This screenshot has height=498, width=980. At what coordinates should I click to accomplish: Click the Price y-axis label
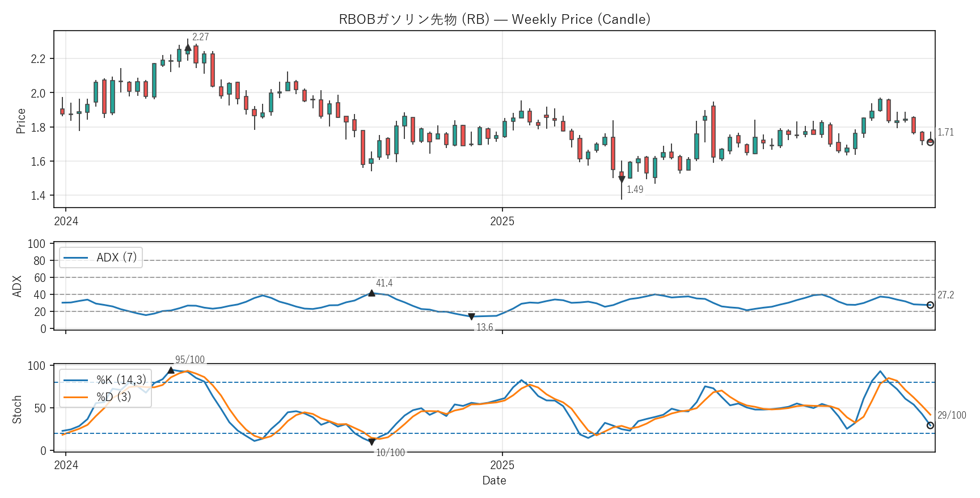pyautogui.click(x=21, y=121)
